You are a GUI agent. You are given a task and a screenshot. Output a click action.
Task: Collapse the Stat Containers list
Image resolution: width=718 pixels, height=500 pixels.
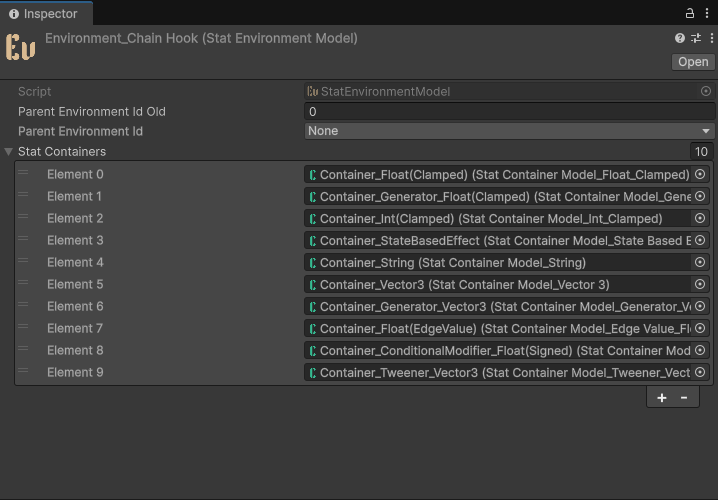tap(8, 152)
